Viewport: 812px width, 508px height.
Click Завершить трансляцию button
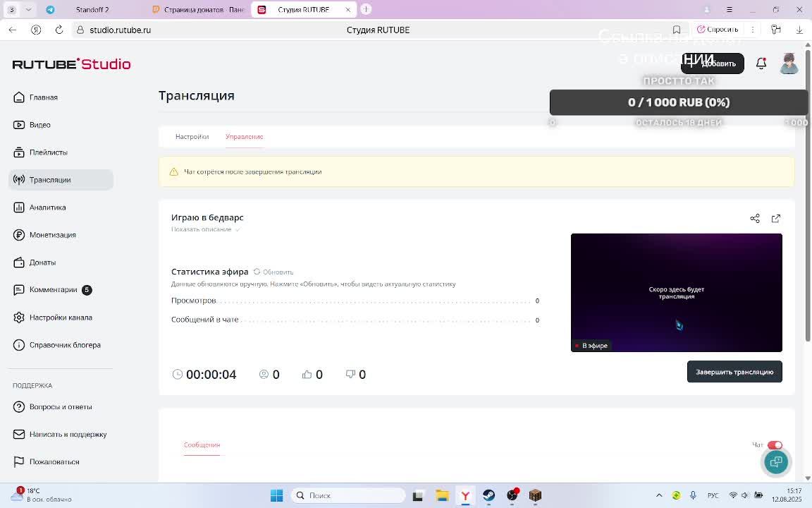[734, 372]
